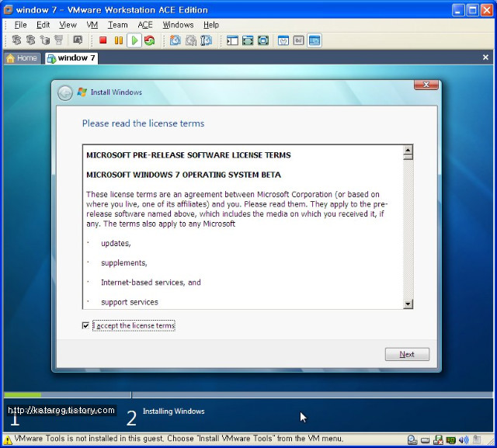The image size is (497, 448).
Task: Click the Reset virtual machine icon
Action: click(150, 40)
